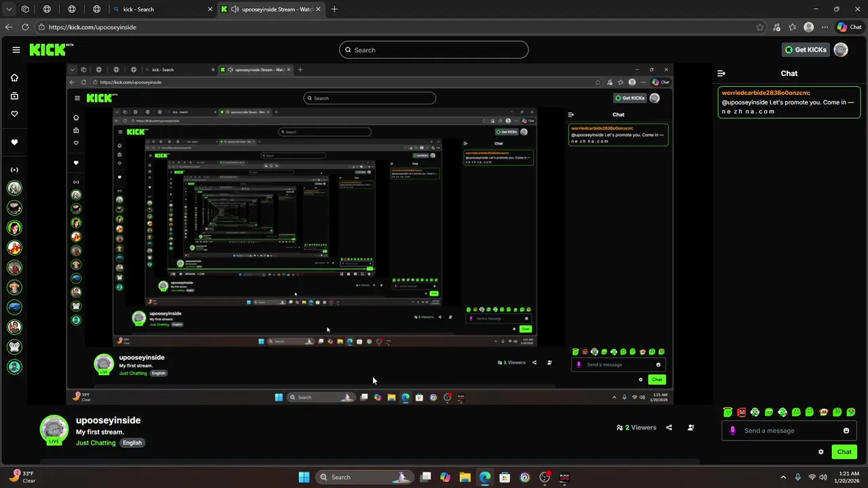
Task: Click the Windows taskbar Search box
Action: coord(363,477)
